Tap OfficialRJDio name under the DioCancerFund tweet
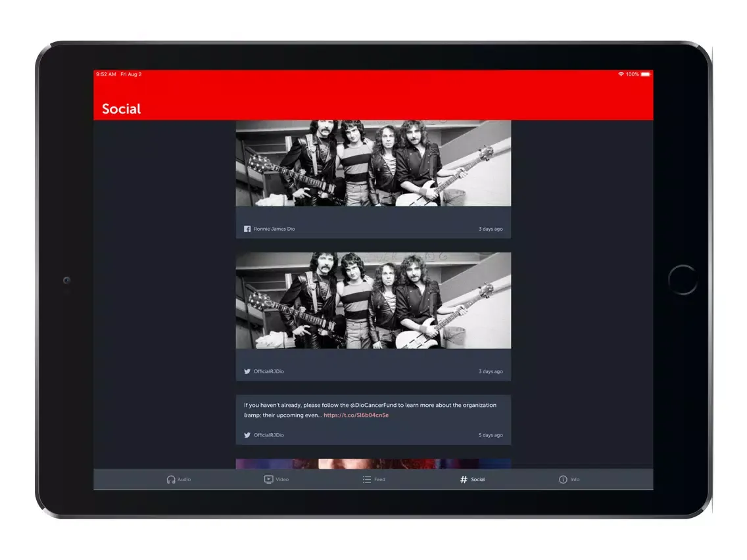The image size is (747, 560). tap(269, 435)
